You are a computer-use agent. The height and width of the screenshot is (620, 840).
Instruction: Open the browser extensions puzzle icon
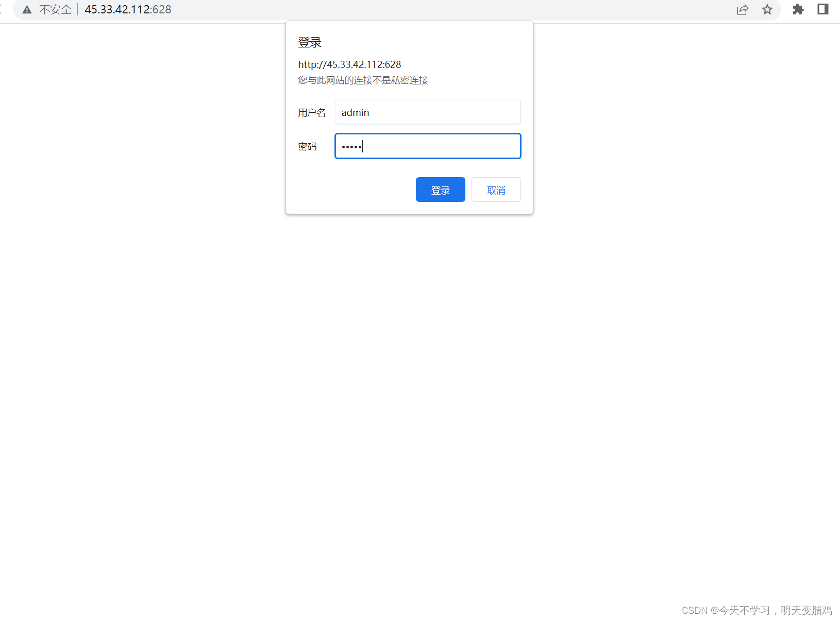[x=798, y=9]
